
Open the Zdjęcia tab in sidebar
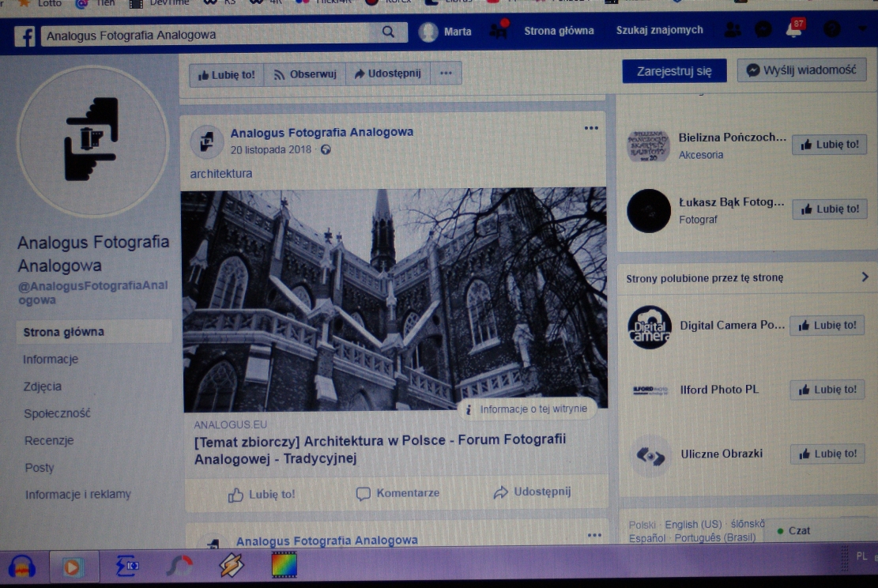(43, 386)
